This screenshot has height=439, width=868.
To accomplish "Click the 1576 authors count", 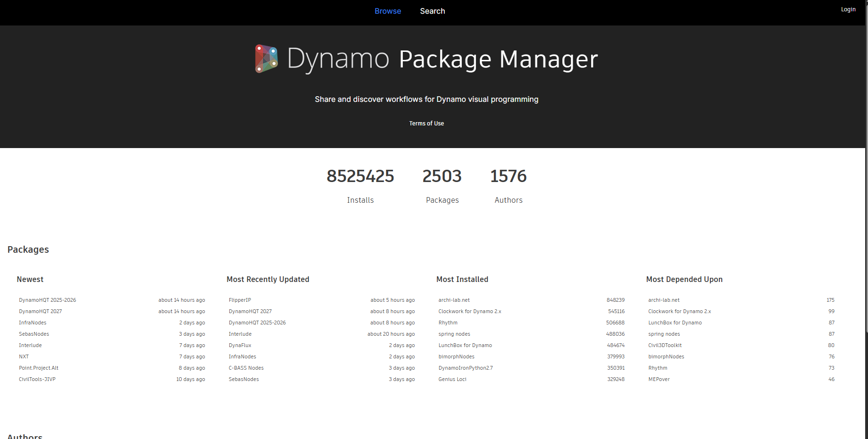I will click(x=509, y=176).
